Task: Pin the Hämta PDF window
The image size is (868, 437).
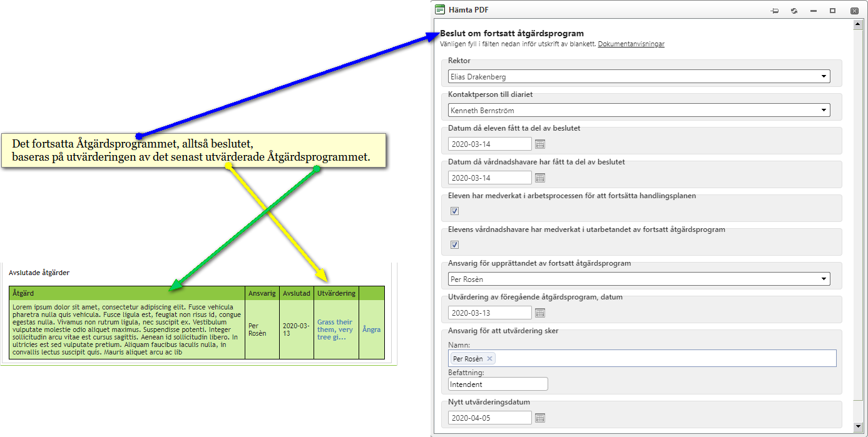Action: tap(775, 11)
